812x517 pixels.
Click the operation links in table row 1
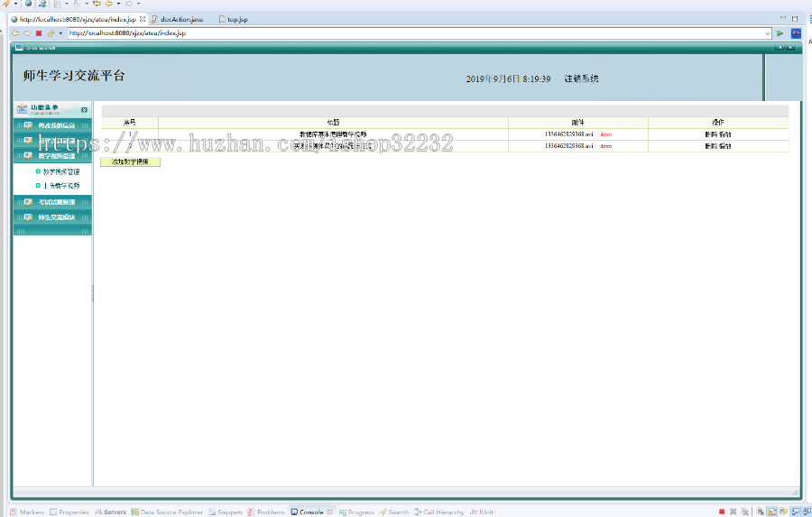[718, 134]
